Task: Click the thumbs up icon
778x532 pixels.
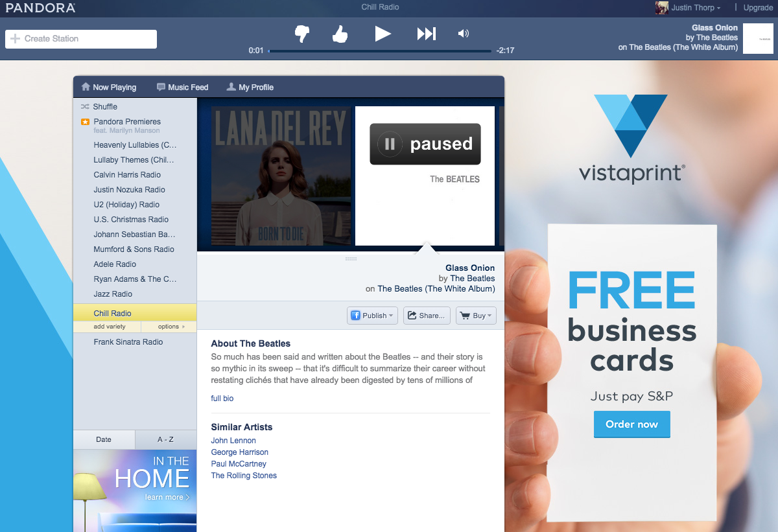Action: [x=340, y=34]
